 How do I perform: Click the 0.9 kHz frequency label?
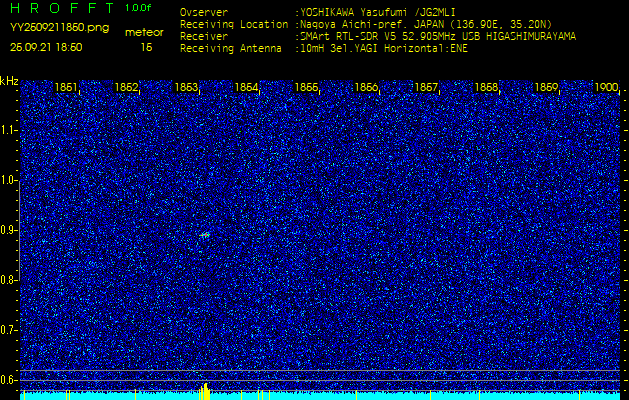(x=9, y=230)
